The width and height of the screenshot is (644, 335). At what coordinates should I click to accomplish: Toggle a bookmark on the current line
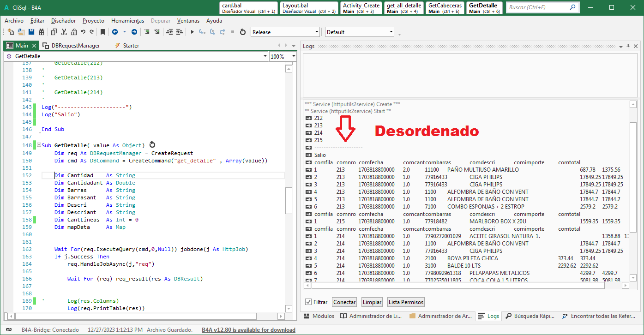[x=102, y=31]
